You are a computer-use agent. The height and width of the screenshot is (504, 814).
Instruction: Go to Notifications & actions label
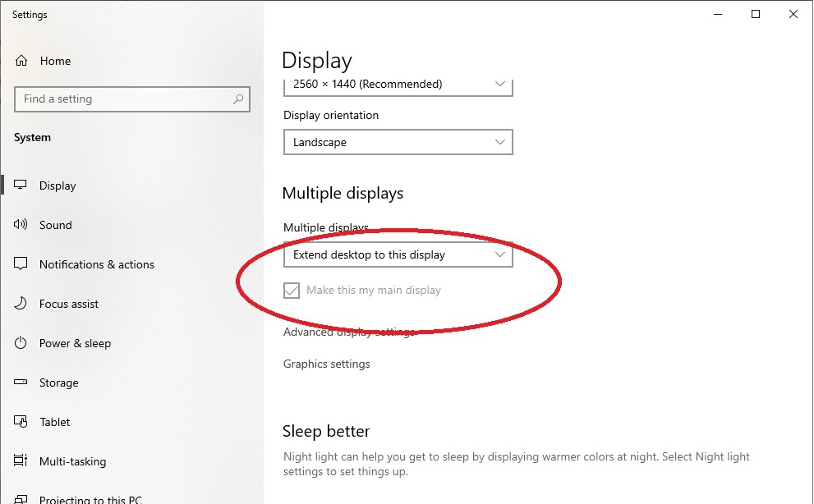pos(97,264)
